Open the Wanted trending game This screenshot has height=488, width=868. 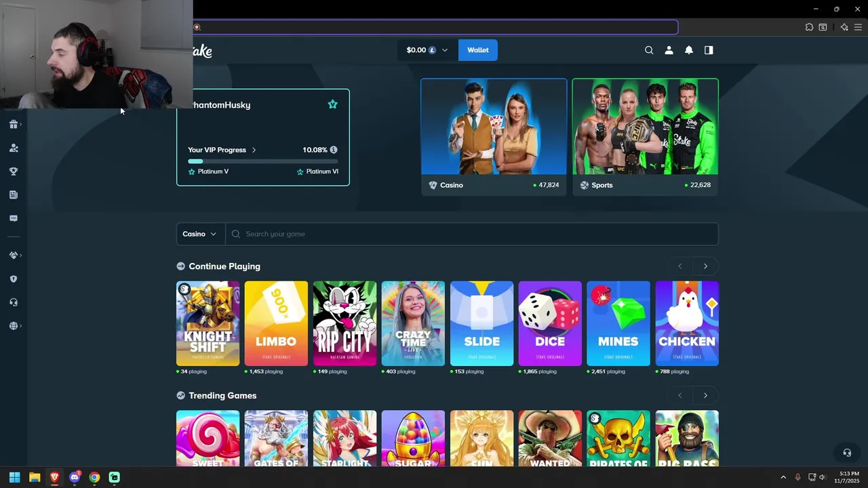[x=550, y=439]
